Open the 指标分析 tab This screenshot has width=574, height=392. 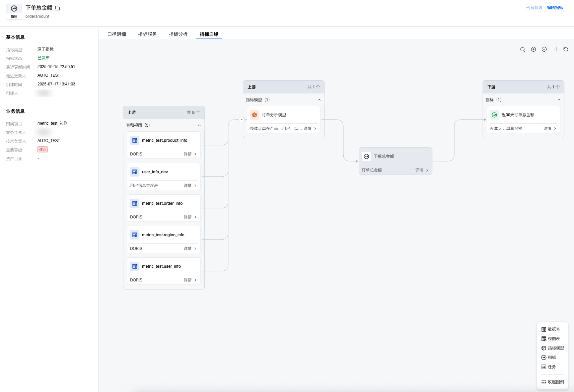(178, 34)
